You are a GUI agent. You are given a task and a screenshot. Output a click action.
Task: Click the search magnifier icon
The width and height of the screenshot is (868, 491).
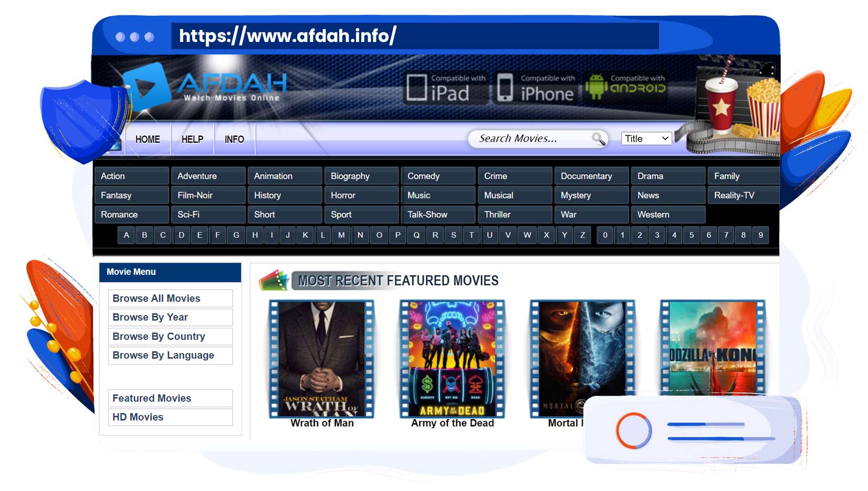point(598,138)
